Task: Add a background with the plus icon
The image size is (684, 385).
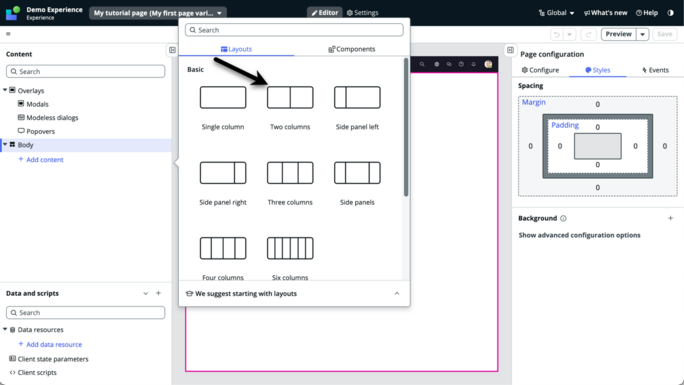Action: tap(670, 218)
